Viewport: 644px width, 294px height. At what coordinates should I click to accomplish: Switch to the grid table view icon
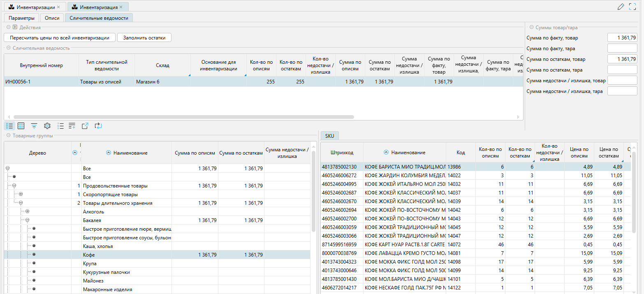pos(21,126)
